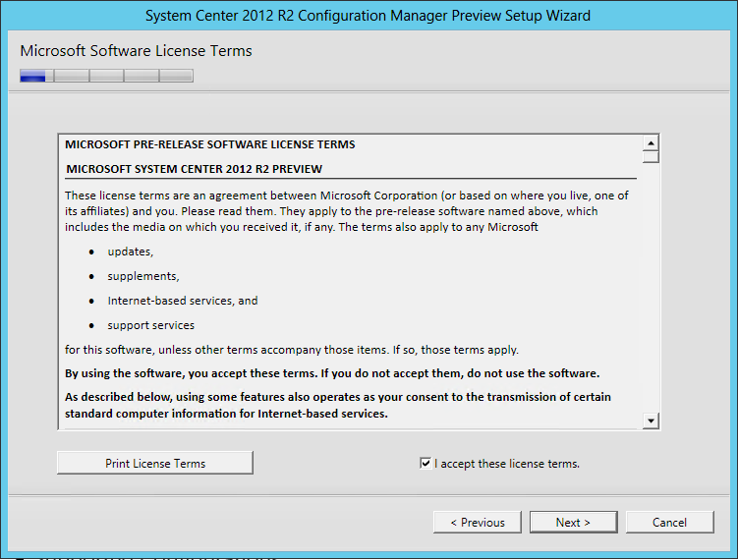Click the 'supplements,' bullet item

coord(143,276)
